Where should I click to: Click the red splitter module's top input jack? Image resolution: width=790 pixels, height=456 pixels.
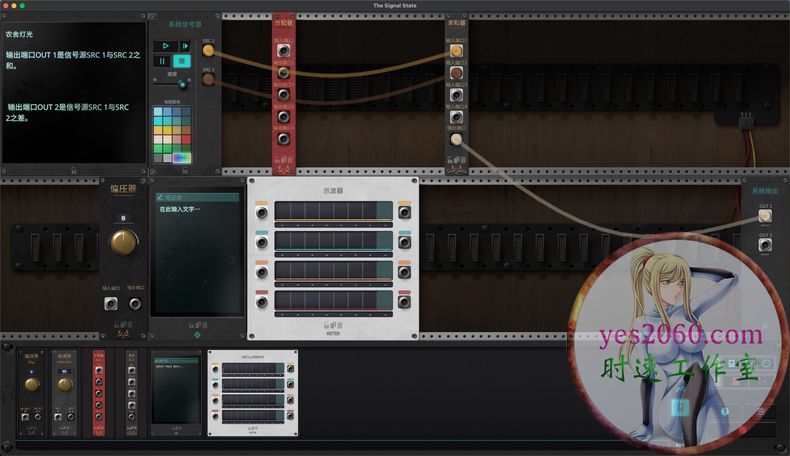pos(285,51)
